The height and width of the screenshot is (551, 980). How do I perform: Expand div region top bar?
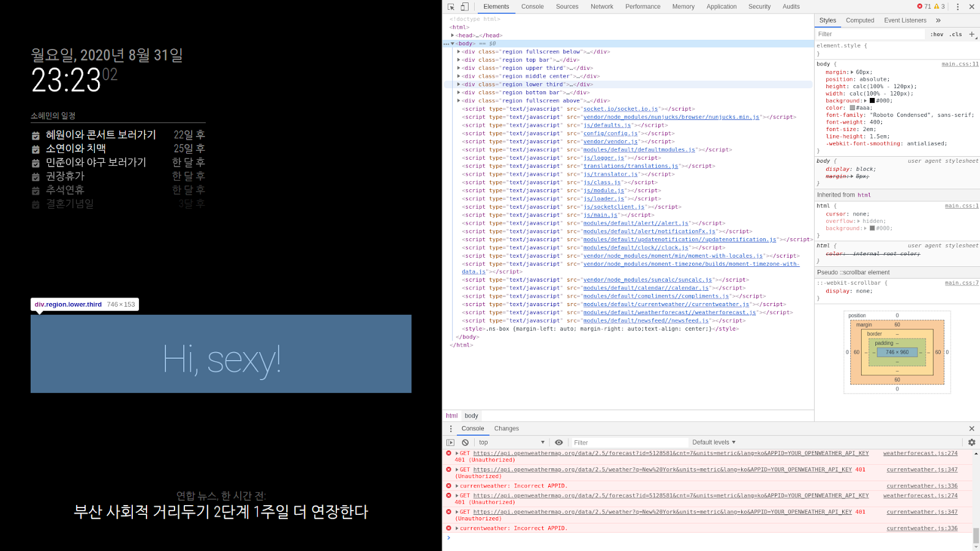point(459,60)
